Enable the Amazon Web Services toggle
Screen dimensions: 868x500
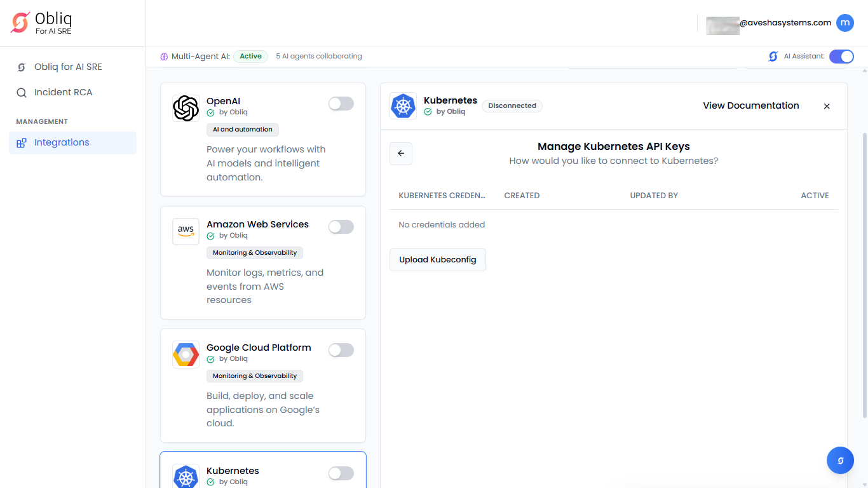(x=341, y=227)
